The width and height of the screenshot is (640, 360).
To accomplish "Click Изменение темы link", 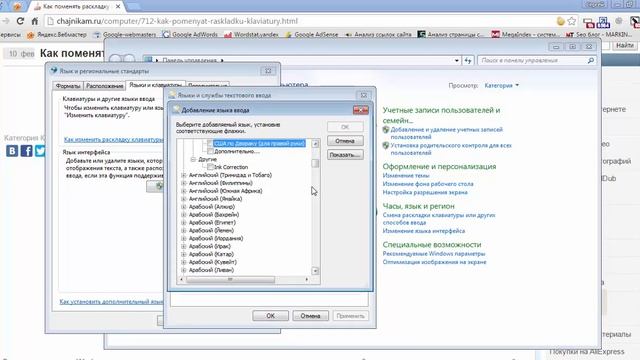I will click(406, 176).
